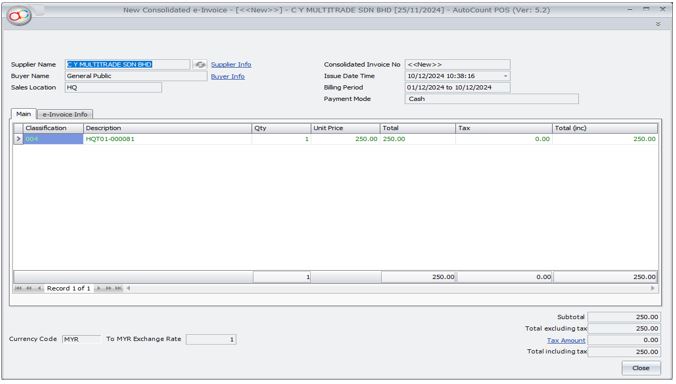Click the Sales Location field
676x384 pixels.
(113, 87)
